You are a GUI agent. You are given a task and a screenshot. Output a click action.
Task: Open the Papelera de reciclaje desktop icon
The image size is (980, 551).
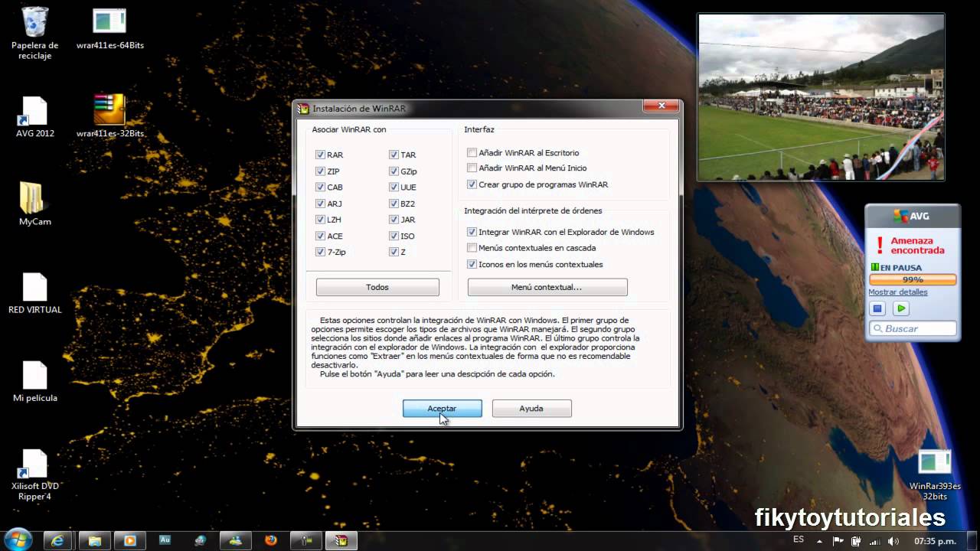[34, 33]
